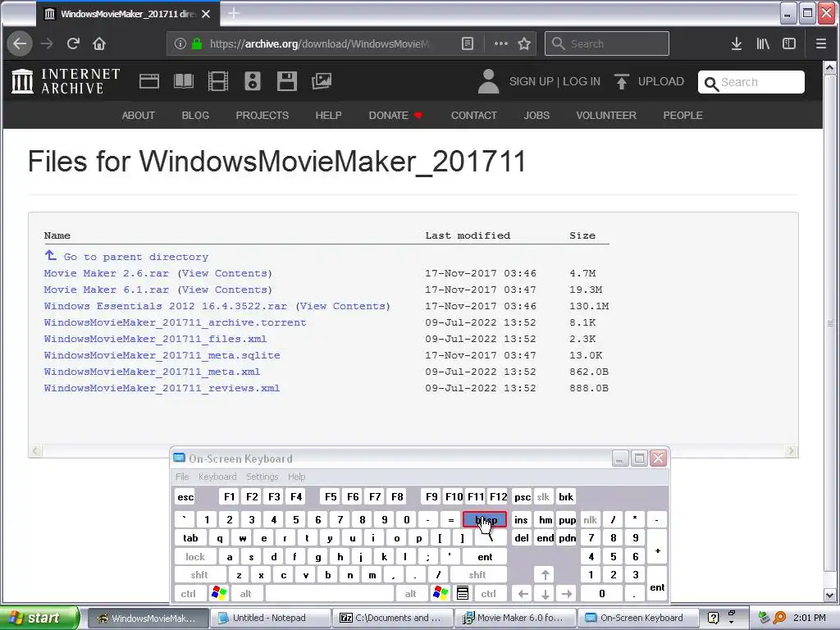The image size is (840, 630).
Task: Download Movie Maker 6.1.rar link
Action: tap(106, 290)
